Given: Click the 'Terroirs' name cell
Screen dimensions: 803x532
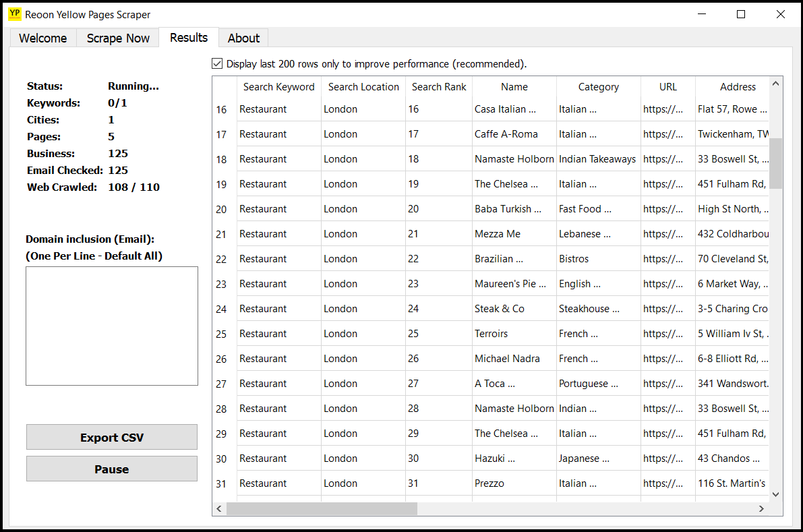Looking at the screenshot, I should tap(514, 334).
